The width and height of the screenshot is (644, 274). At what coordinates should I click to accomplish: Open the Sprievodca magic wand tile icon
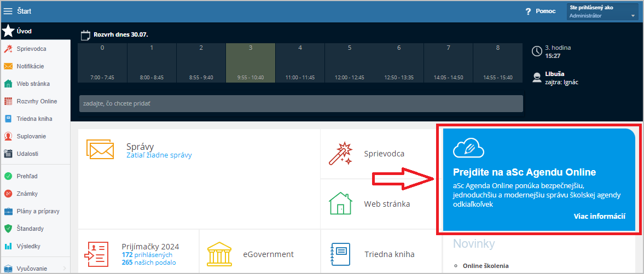coord(340,154)
